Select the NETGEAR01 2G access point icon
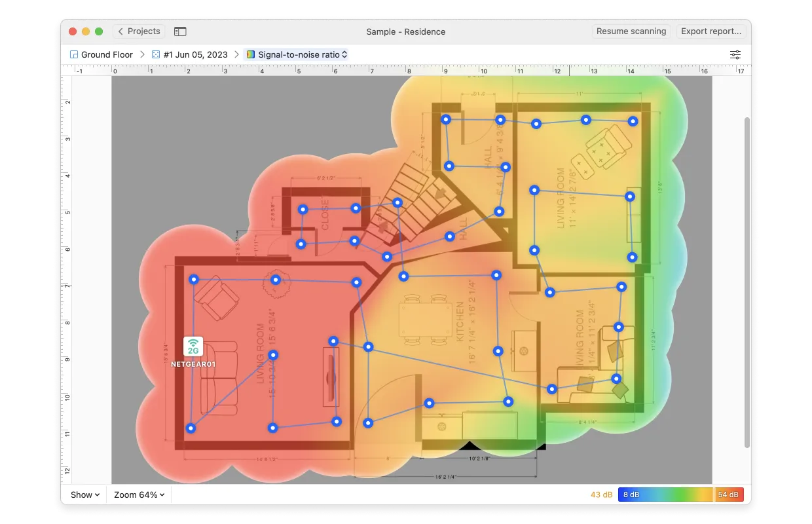Viewport: 812px width, 524px height. [x=193, y=346]
